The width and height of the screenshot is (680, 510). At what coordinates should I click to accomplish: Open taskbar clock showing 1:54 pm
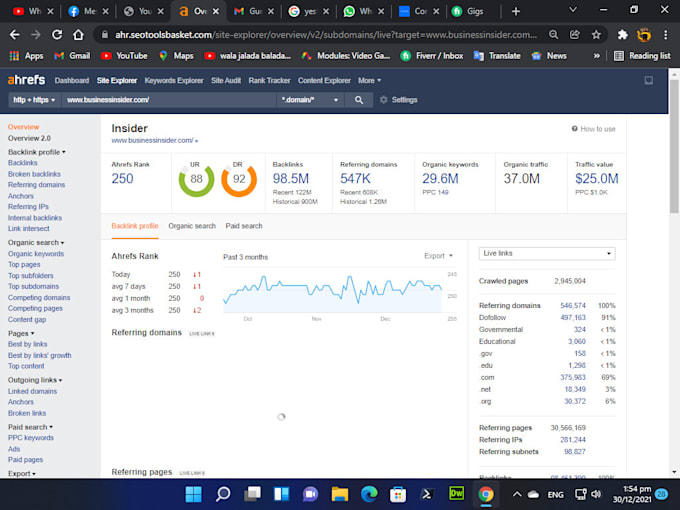pyautogui.click(x=632, y=494)
